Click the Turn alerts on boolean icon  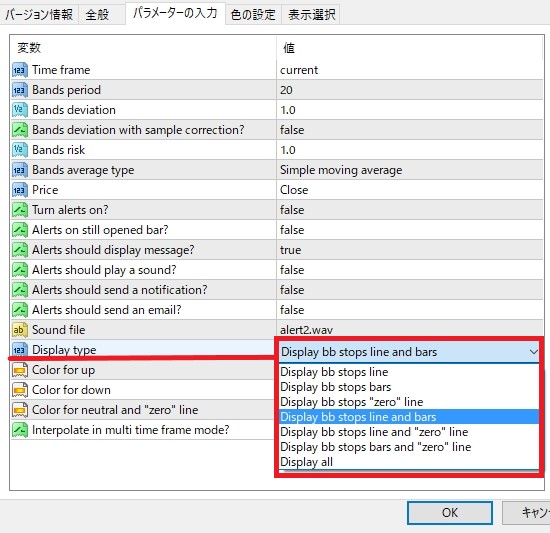click(x=20, y=210)
